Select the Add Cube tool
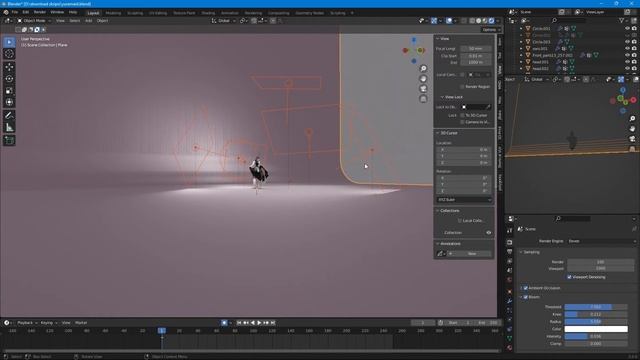Screen dimensions: 640x360 point(9,140)
